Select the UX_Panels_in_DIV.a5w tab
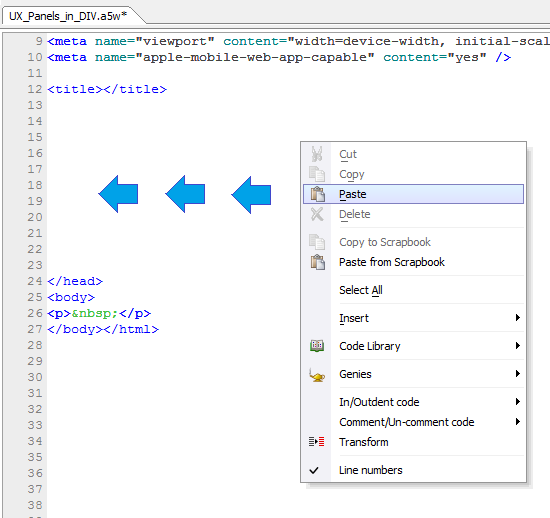 pos(68,16)
